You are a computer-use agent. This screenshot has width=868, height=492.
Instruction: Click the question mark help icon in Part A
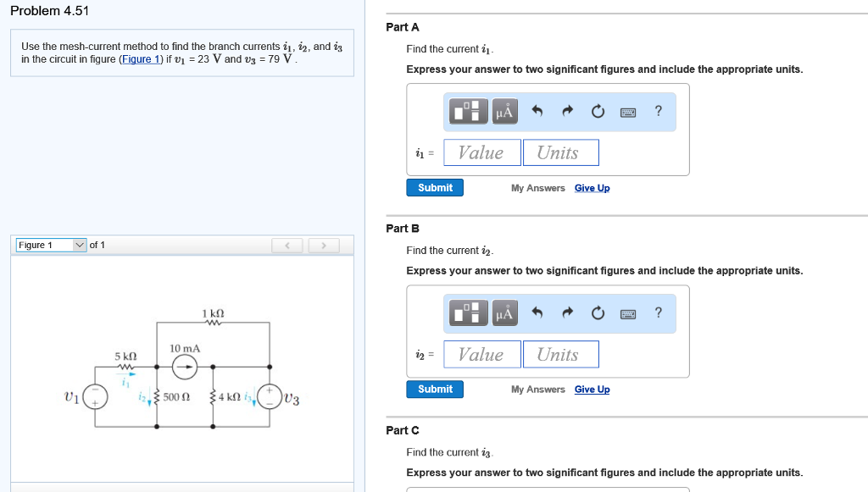coord(658,111)
